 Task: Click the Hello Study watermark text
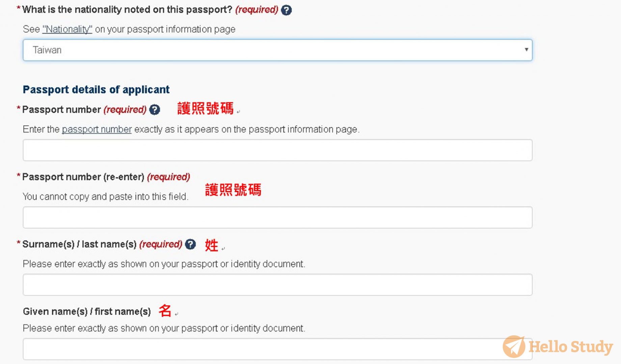click(570, 347)
